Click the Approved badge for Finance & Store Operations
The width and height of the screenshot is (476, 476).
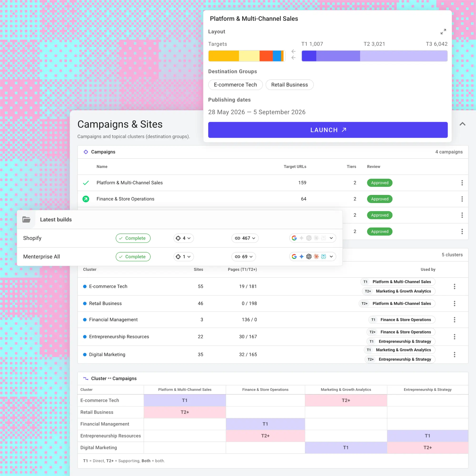click(379, 199)
